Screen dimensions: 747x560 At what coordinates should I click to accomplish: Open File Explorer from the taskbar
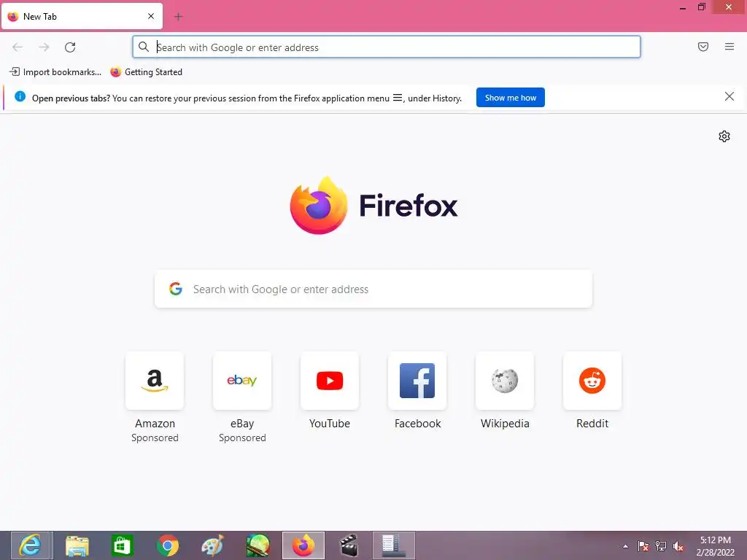tap(77, 545)
